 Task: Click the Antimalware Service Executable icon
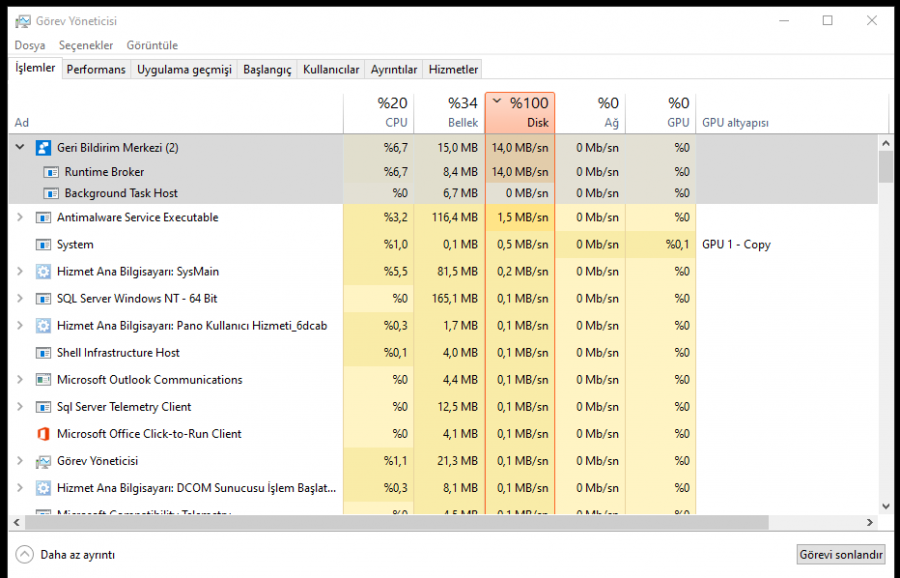(43, 218)
